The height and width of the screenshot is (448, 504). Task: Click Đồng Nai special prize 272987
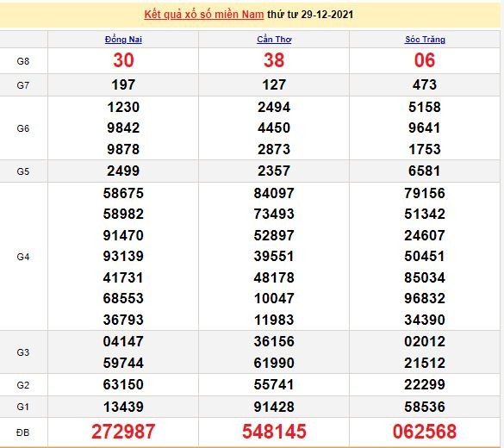(x=123, y=432)
